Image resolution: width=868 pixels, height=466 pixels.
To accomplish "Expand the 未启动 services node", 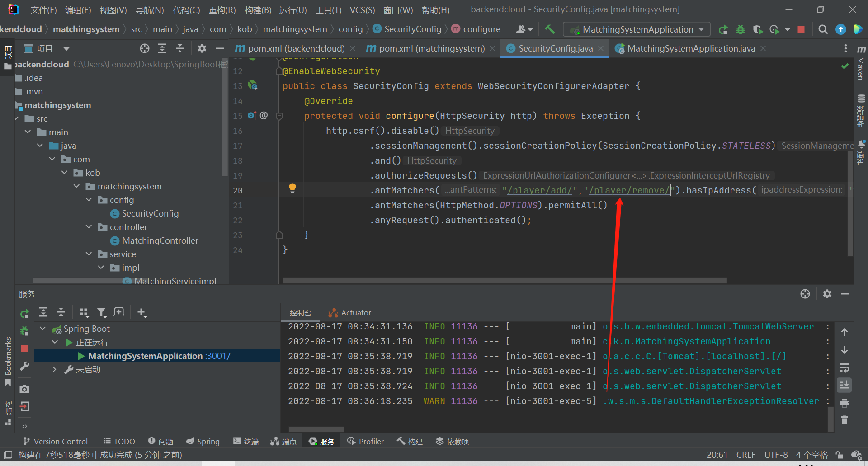I will (55, 369).
